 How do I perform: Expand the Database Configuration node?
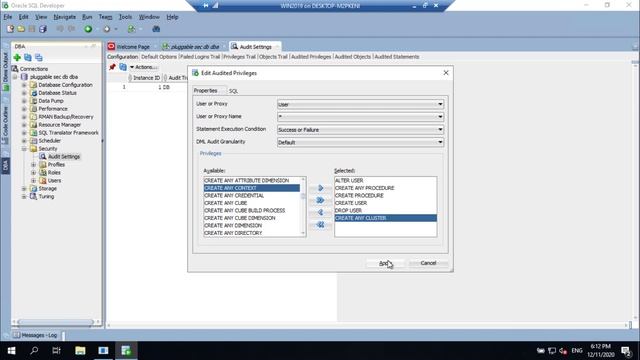click(24, 85)
